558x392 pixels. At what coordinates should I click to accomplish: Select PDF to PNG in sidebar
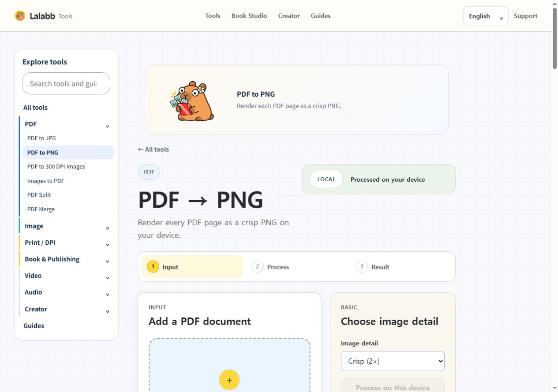pyautogui.click(x=68, y=153)
